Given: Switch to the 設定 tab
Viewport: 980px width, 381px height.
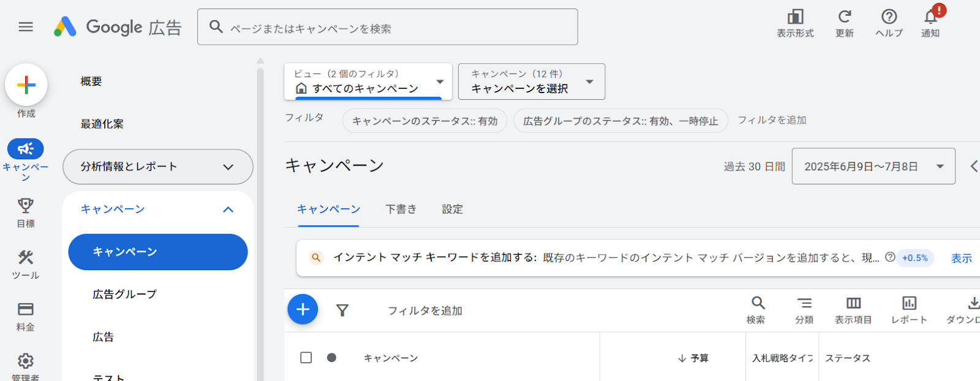Looking at the screenshot, I should (453, 209).
